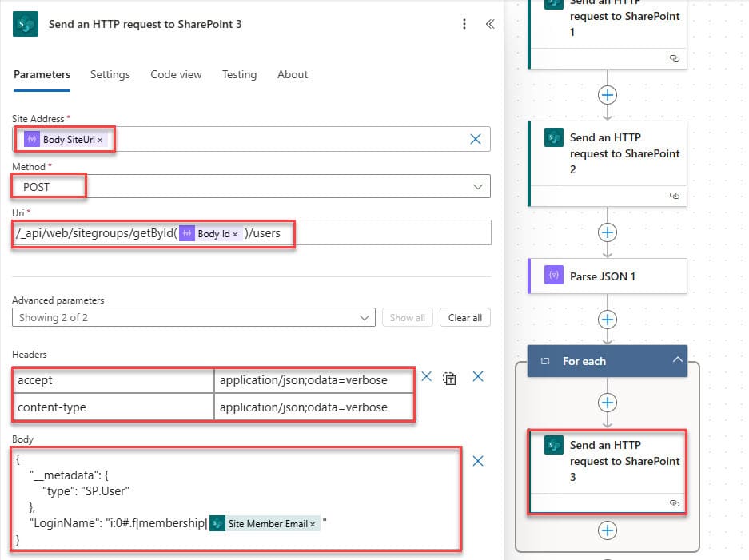The height and width of the screenshot is (560, 749).
Task: Click the accept header value cell
Action: 314,380
